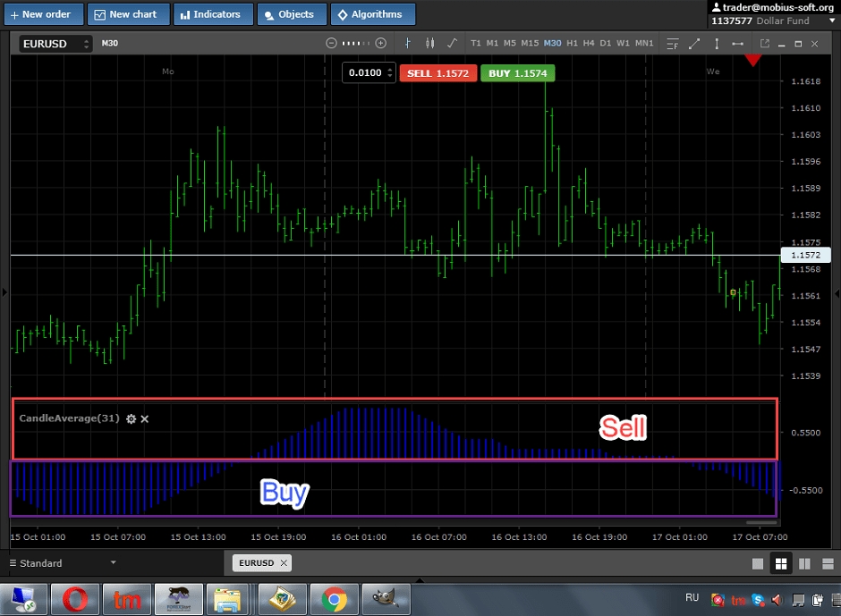This screenshot has width=841, height=616.
Task: Open the Indicators menu
Action: 213,13
